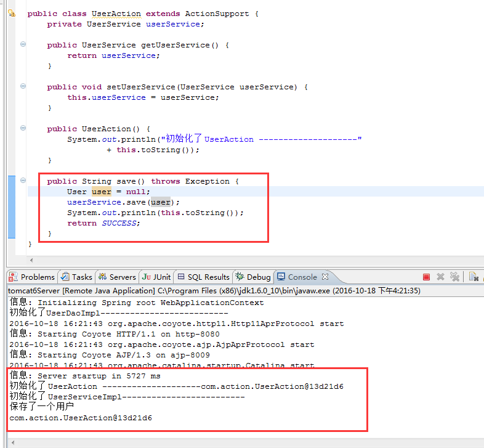Screen dimensions: 484x448
Task: Click 'Starting Coyote HTTP/1.1 on http-8080' line
Action: [x=115, y=334]
